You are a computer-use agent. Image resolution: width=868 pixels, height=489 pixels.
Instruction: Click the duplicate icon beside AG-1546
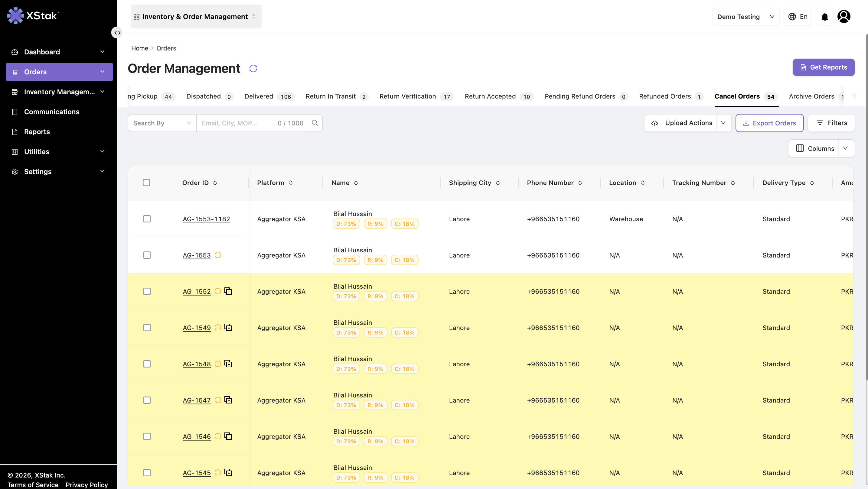pyautogui.click(x=228, y=436)
